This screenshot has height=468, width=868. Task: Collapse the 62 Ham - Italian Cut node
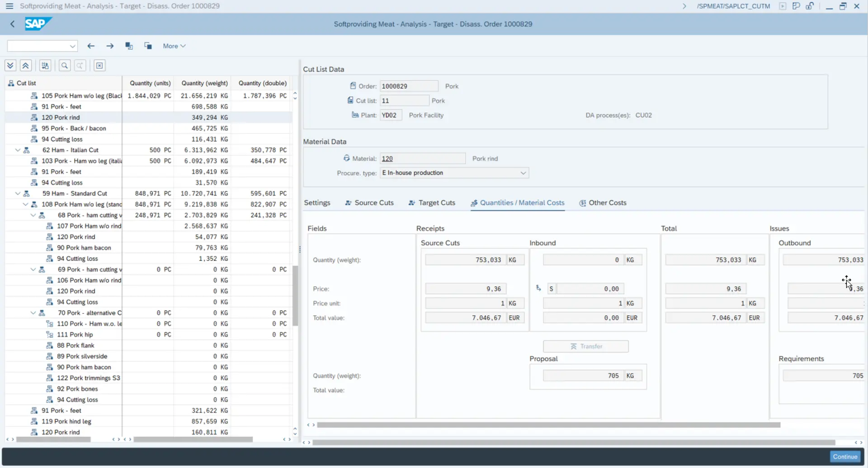point(18,150)
